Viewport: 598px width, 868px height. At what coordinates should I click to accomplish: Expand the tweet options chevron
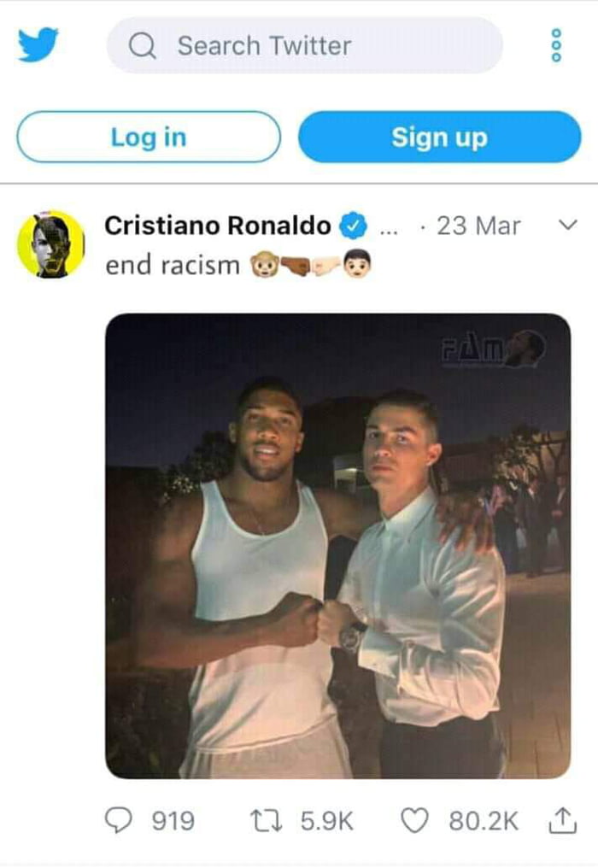click(567, 225)
